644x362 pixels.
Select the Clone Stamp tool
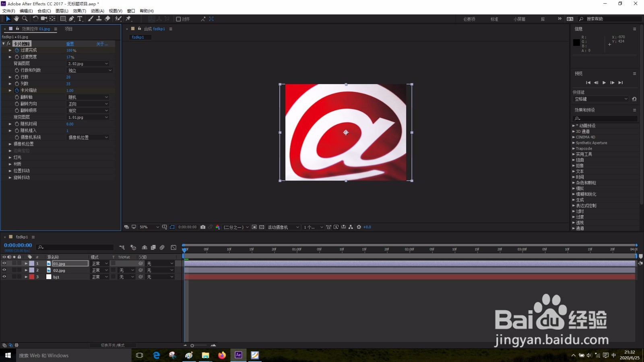pyautogui.click(x=99, y=19)
